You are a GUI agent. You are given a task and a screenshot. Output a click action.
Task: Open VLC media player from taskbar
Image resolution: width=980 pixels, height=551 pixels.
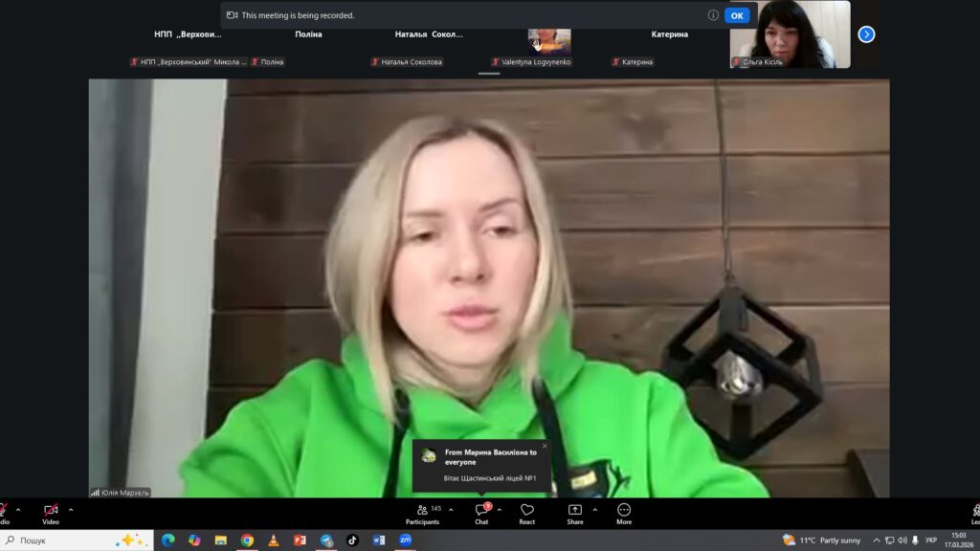pyautogui.click(x=273, y=540)
